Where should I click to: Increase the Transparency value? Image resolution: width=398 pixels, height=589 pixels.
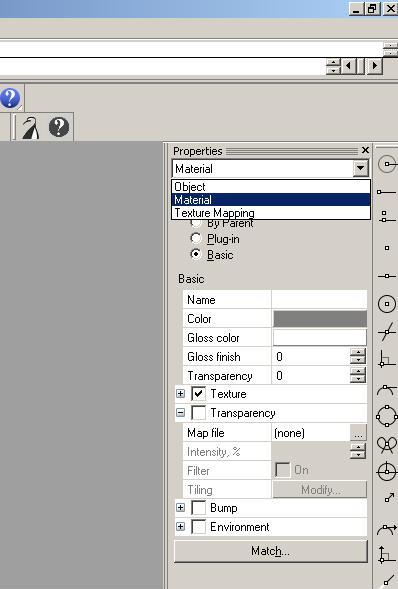click(358, 371)
